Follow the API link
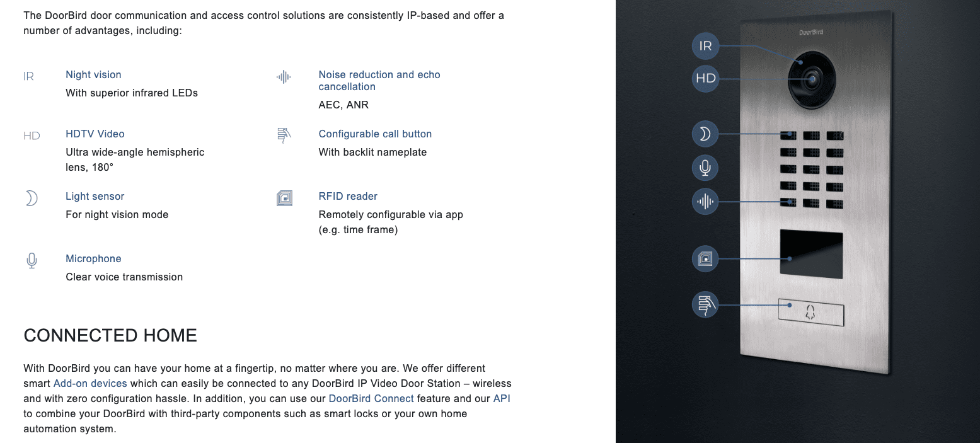This screenshot has width=980, height=443. (502, 398)
